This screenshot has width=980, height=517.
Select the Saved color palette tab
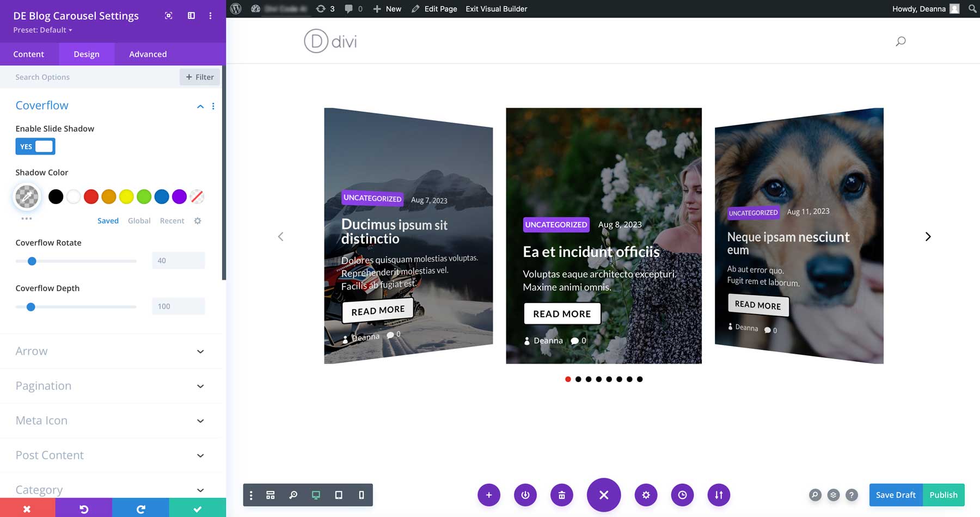(108, 220)
